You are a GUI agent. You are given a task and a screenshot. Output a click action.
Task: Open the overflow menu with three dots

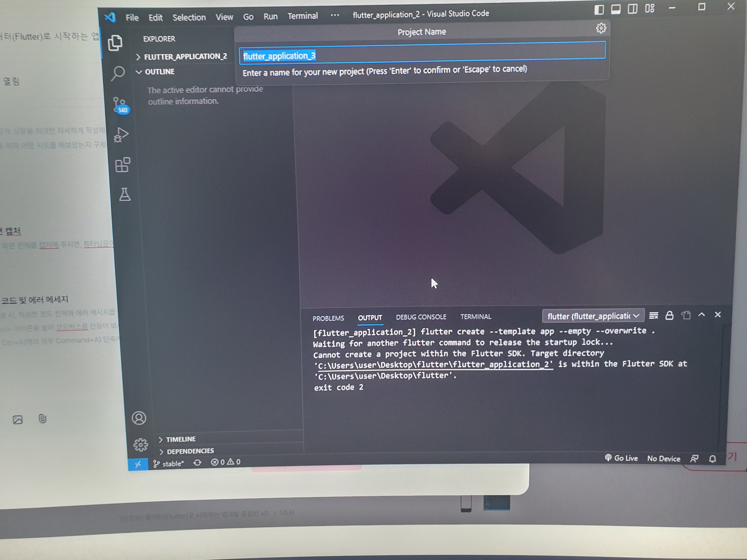(335, 15)
